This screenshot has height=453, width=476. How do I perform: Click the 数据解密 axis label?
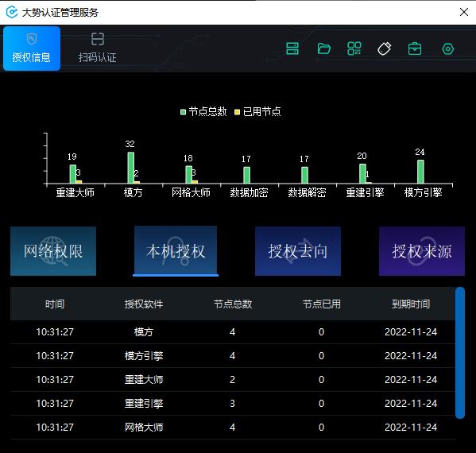pyautogui.click(x=307, y=192)
